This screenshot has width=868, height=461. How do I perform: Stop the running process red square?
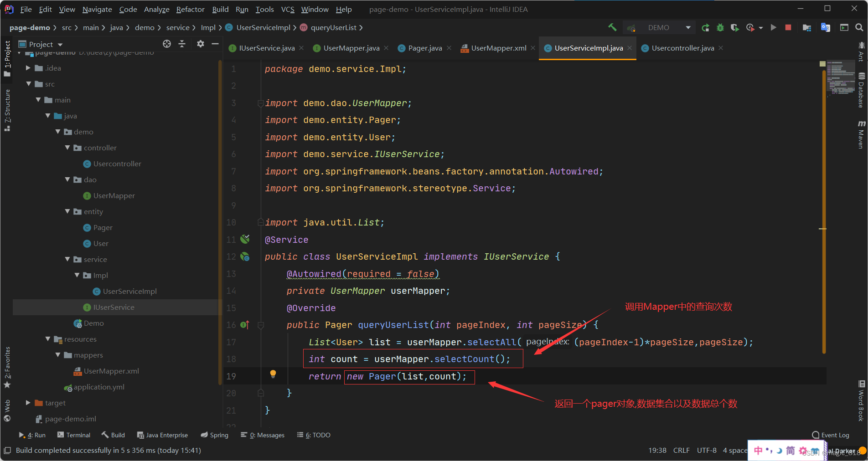pos(788,28)
